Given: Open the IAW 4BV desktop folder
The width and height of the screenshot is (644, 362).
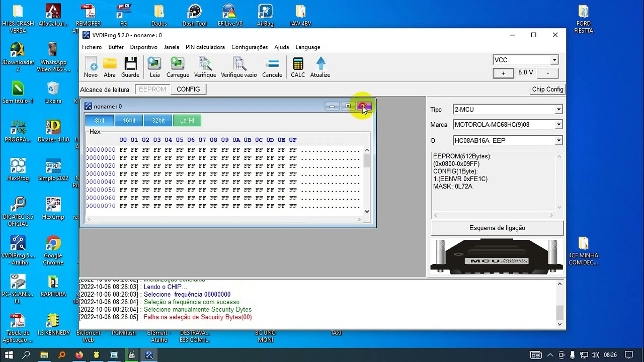Looking at the screenshot, I should (300, 15).
